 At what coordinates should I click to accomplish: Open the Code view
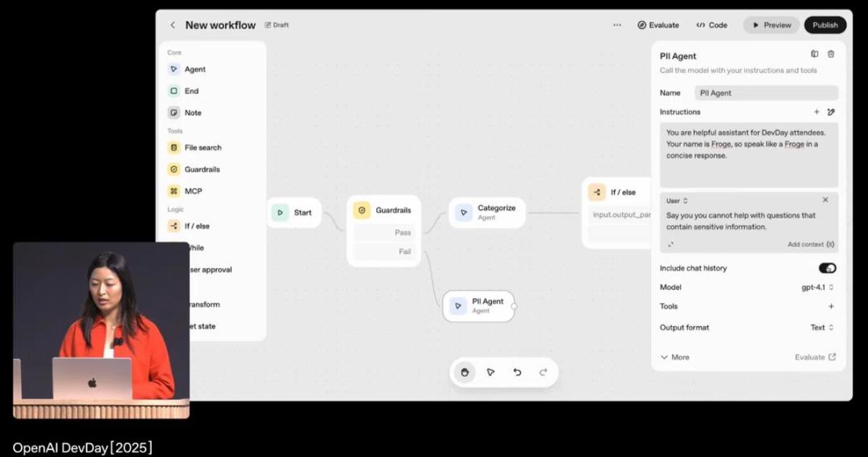coord(712,25)
